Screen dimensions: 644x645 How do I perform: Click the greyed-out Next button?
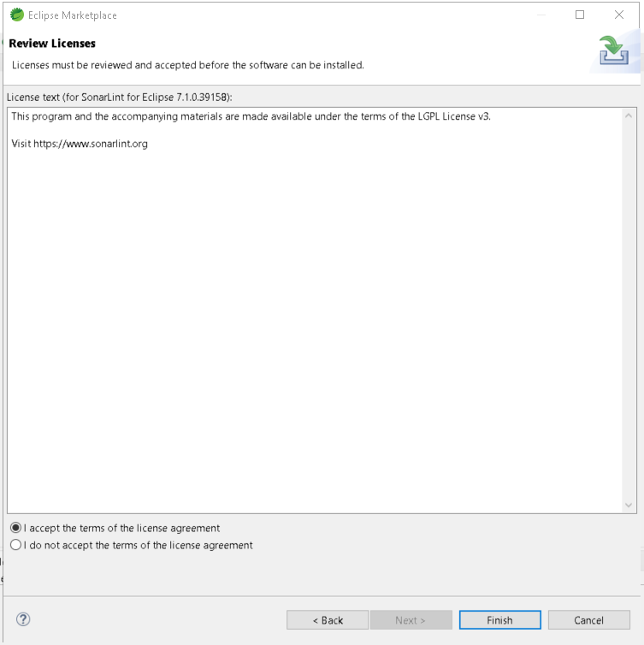coord(411,620)
